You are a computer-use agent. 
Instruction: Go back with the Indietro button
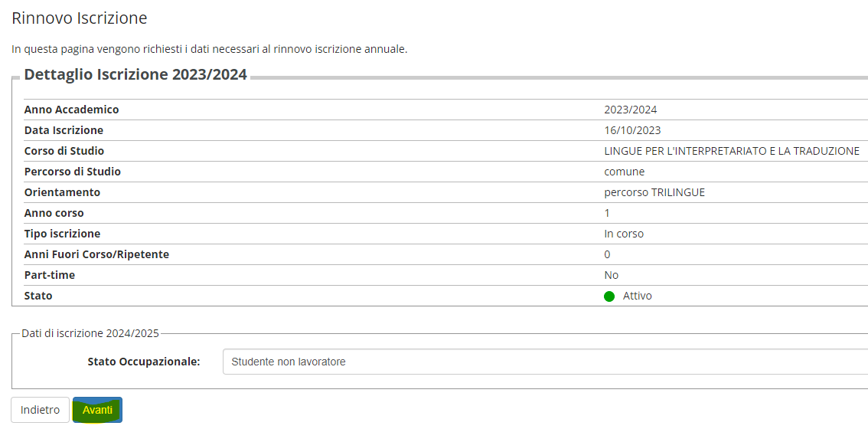pos(40,410)
